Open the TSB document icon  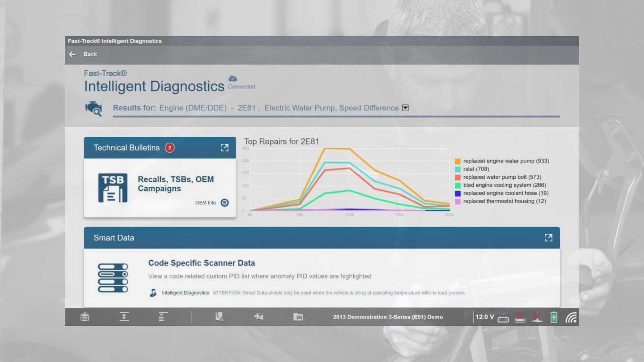(x=113, y=188)
